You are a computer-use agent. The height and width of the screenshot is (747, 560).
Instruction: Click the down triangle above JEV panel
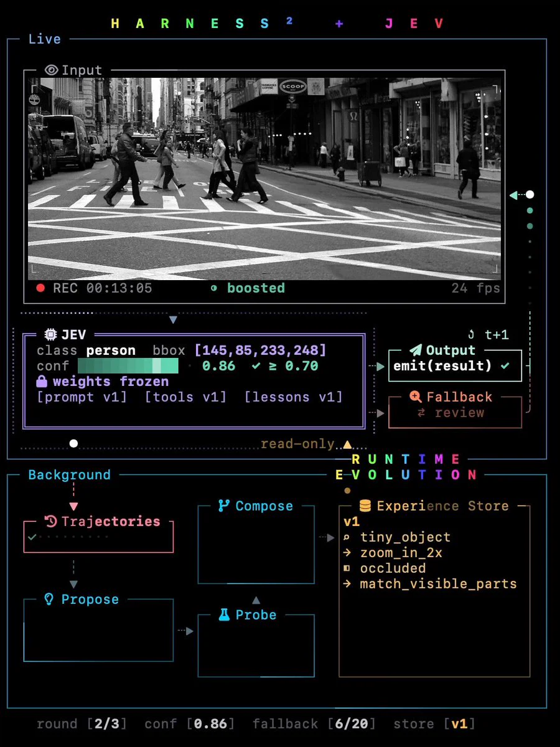[x=174, y=319]
